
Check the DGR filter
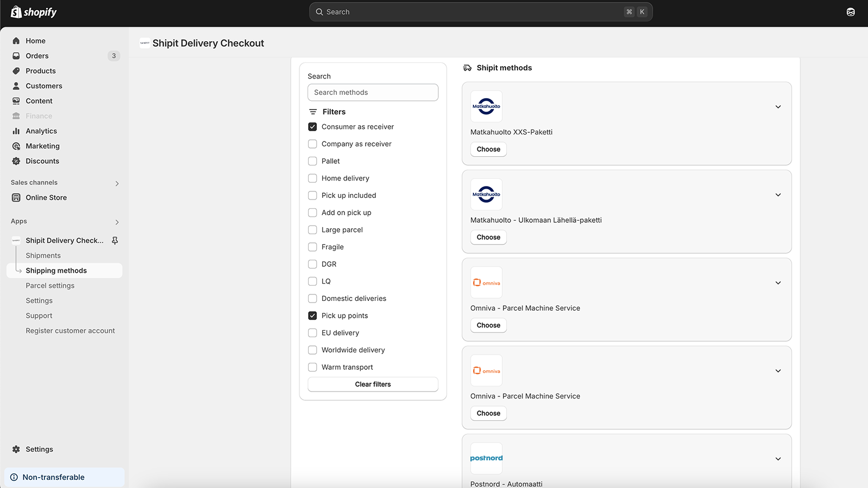coord(312,264)
